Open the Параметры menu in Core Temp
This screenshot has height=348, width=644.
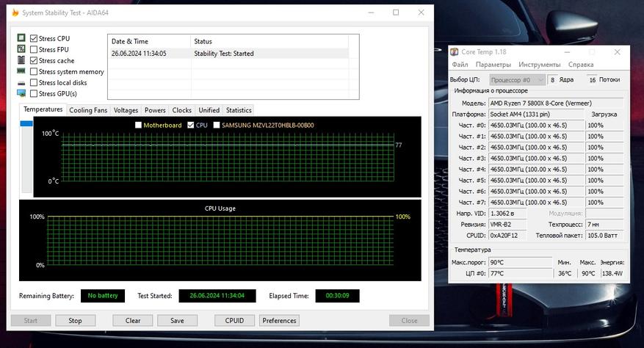click(493, 65)
